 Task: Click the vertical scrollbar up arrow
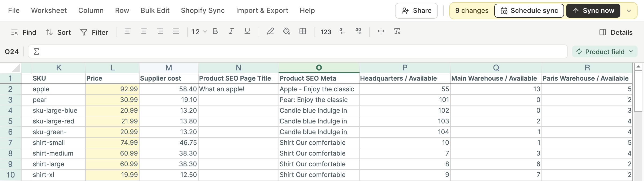[x=638, y=66]
